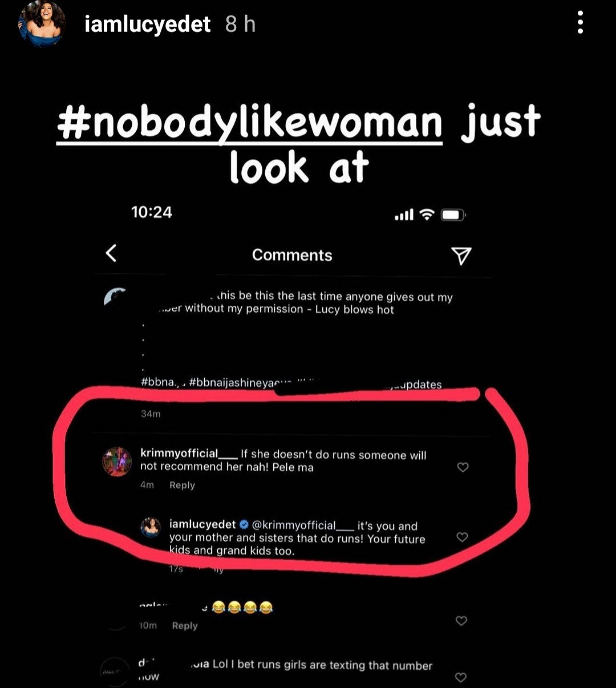Tap the iamlucyedet story profile picture
The image size is (616, 688).
pyautogui.click(x=42, y=24)
